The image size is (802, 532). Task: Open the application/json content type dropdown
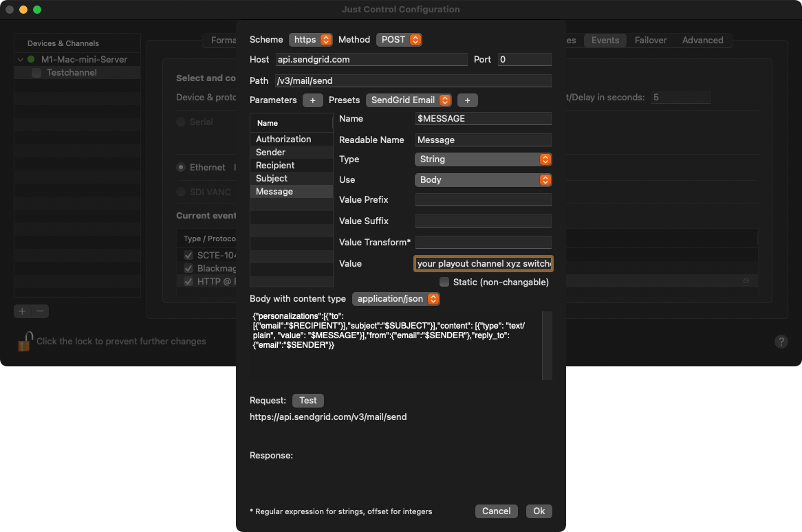(x=396, y=299)
